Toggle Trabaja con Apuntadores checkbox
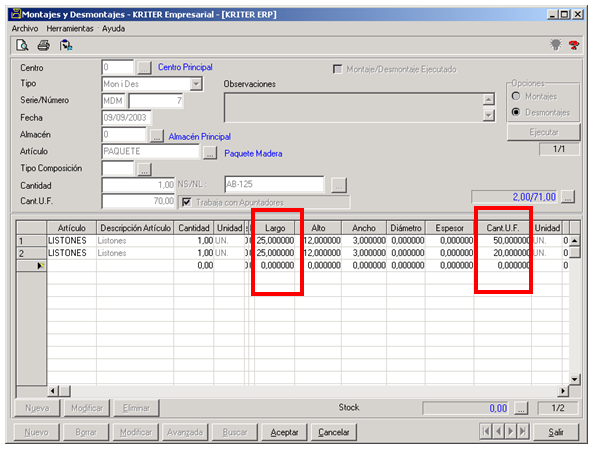 click(x=186, y=202)
